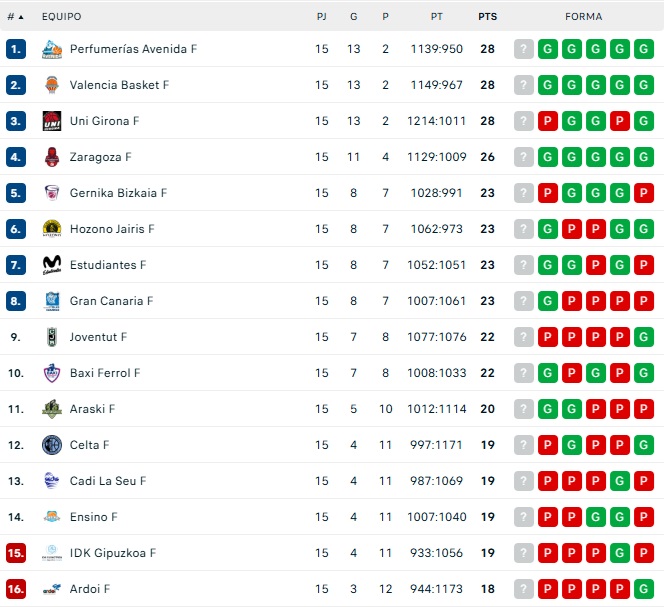
Task: Click the Baxi Ferrol F team logo
Action: click(52, 373)
